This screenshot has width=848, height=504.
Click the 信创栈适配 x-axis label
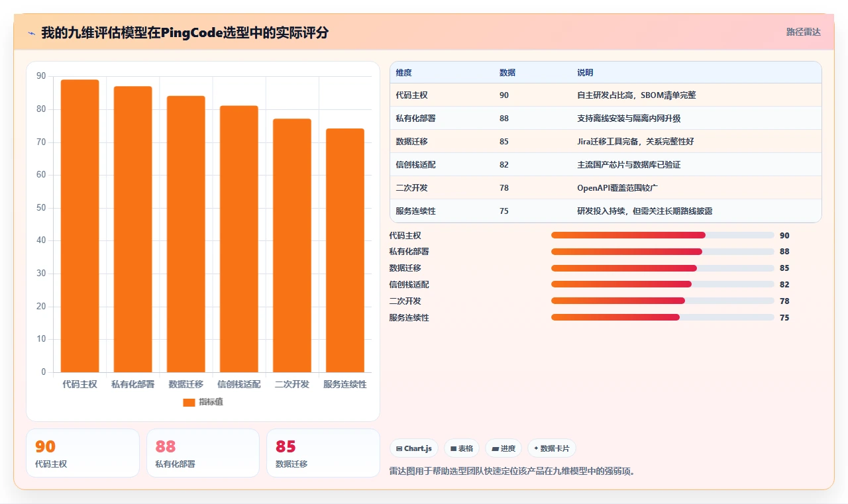pyautogui.click(x=239, y=384)
